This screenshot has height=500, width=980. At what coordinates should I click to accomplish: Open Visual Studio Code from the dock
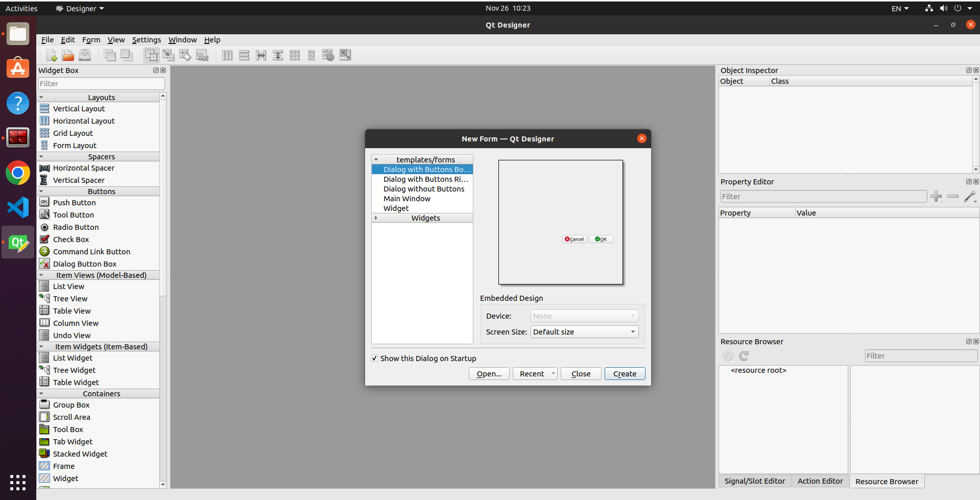pyautogui.click(x=18, y=207)
